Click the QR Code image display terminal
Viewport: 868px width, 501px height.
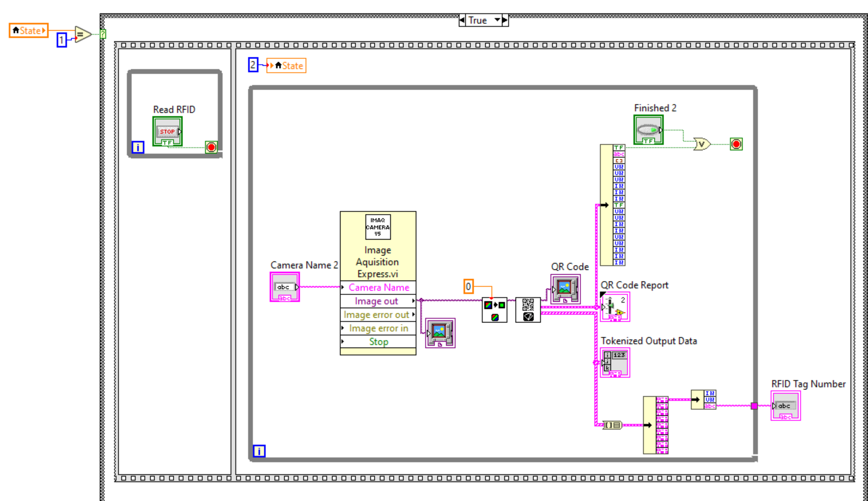point(565,289)
